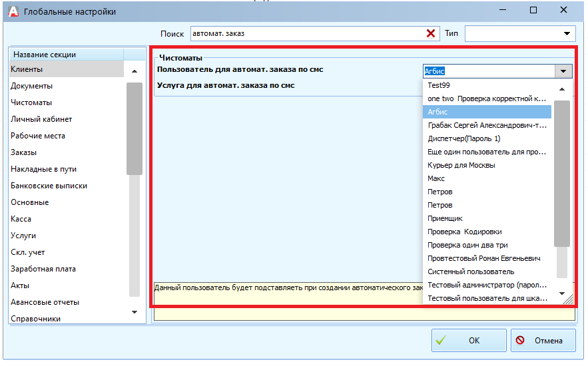Select Документы section
This screenshot has width=588, height=366.
tap(67, 86)
